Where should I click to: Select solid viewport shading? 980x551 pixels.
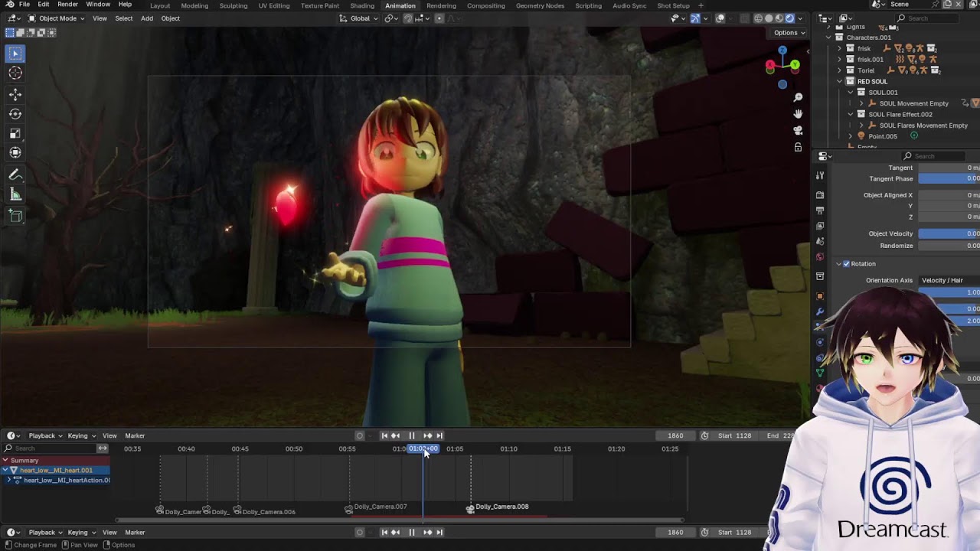769,18
